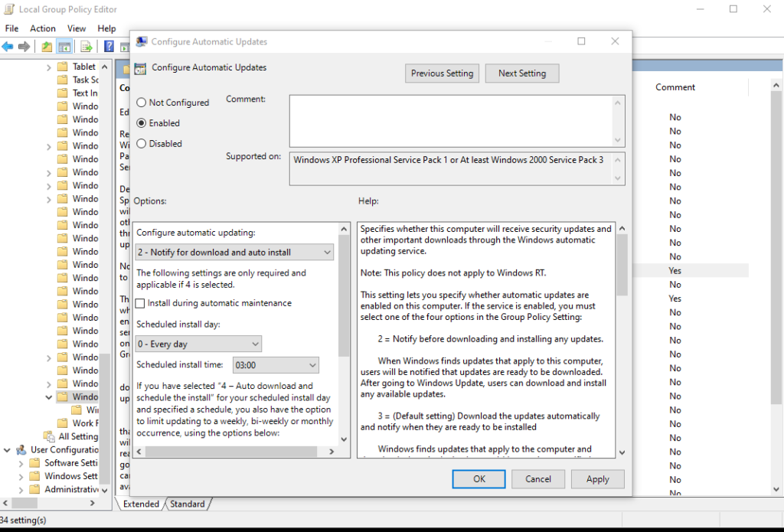
Task: Click the Text In folder icon
Action: click(x=63, y=93)
